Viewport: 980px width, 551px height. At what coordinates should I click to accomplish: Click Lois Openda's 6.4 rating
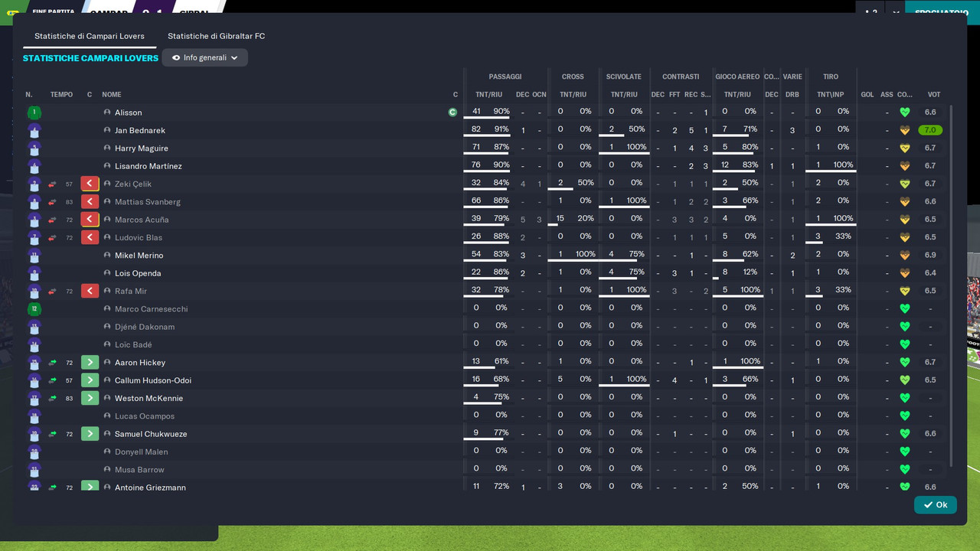pos(930,273)
